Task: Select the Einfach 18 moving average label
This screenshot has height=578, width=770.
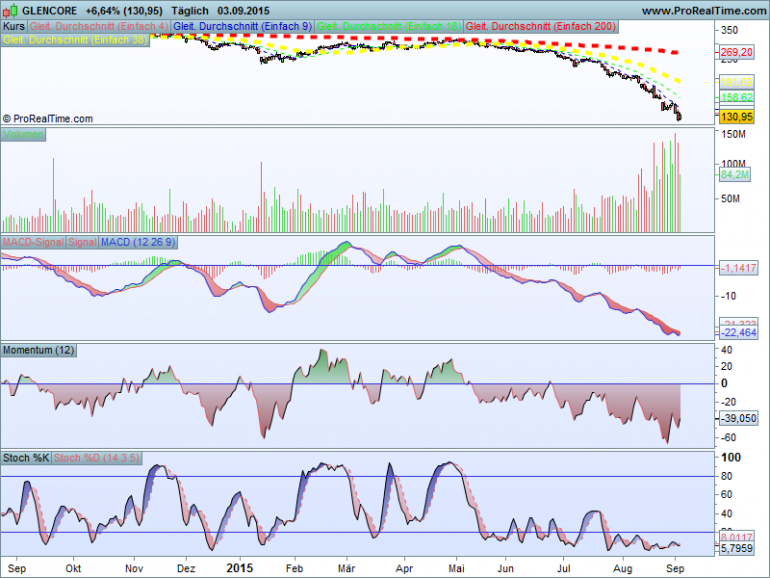Action: coord(388,27)
